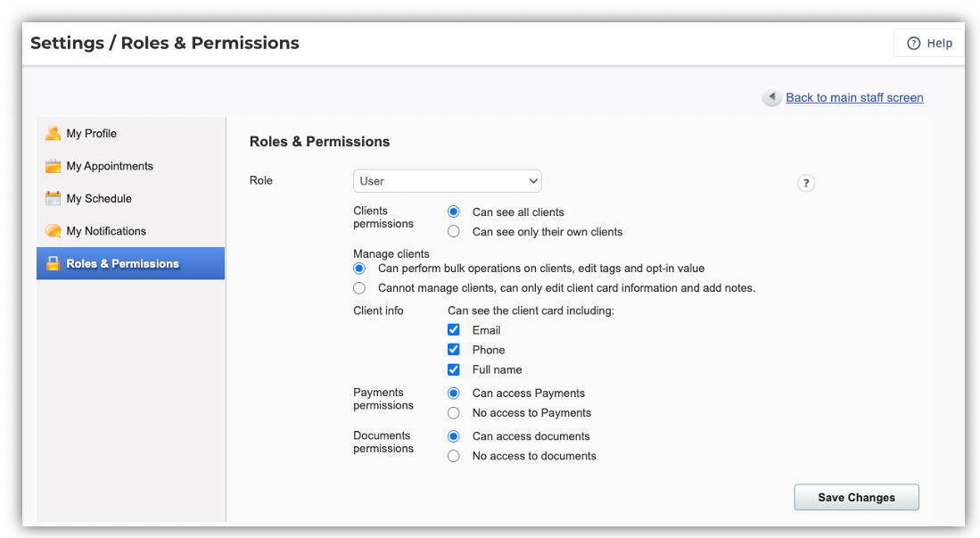Click the My Appointments calendar icon

54,166
